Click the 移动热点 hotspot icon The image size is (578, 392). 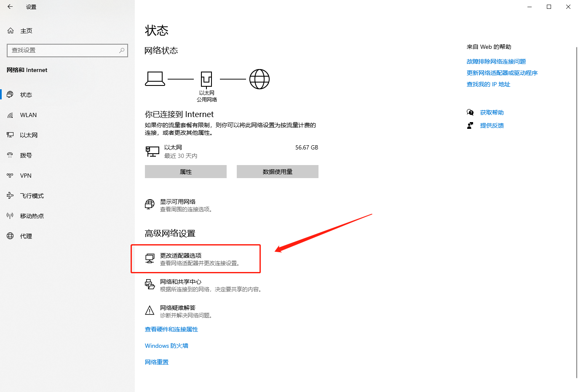10,216
